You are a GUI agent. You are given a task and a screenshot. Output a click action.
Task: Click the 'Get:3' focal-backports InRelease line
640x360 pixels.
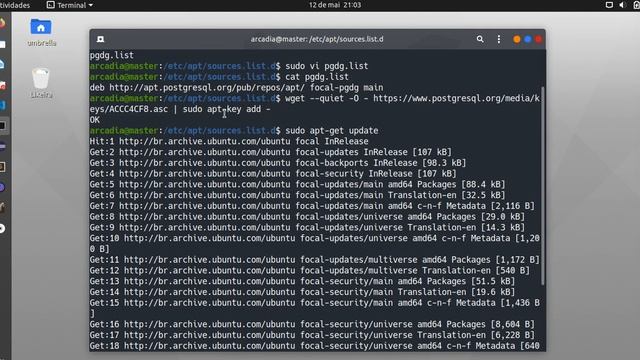pyautogui.click(x=278, y=163)
